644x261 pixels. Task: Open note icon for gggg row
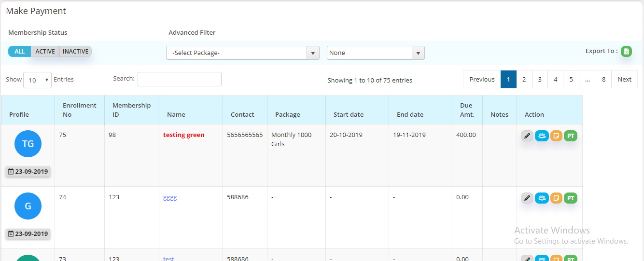(556, 198)
